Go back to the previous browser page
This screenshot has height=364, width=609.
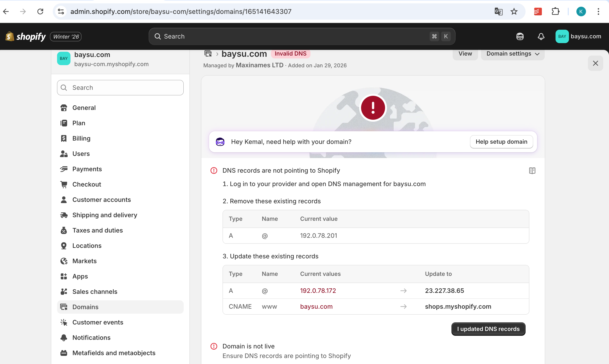click(6, 11)
